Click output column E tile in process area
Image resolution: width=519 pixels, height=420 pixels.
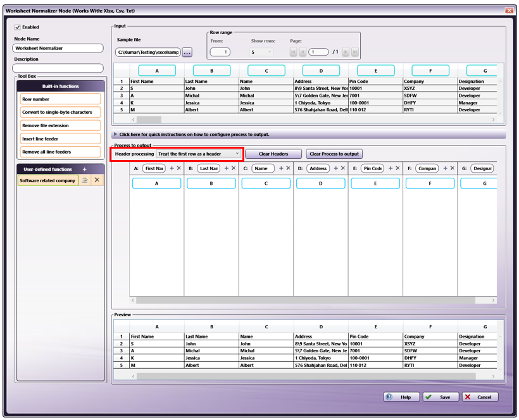(x=375, y=183)
